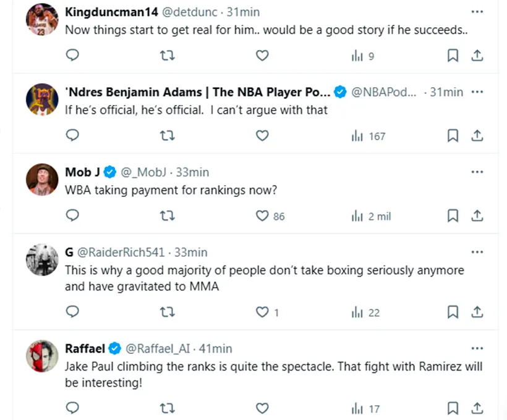Like G's tweet about MMA
Image resolution: width=507 pixels, height=420 pixels.
[262, 313]
